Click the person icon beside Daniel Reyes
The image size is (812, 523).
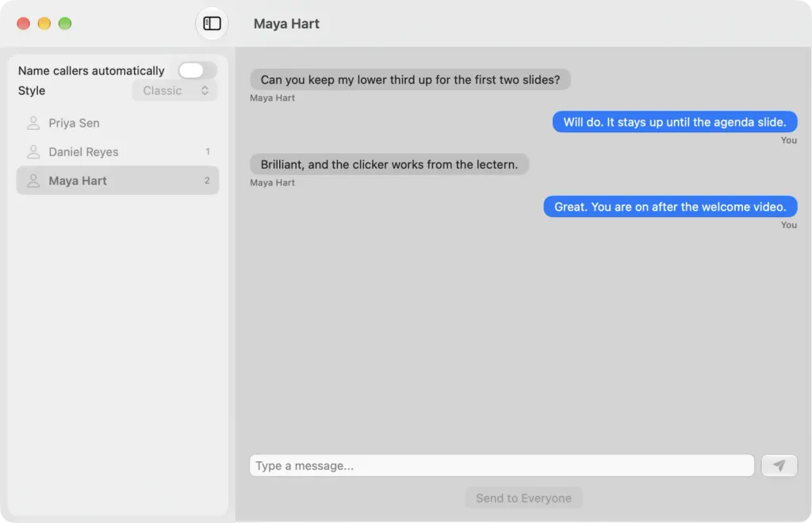point(33,151)
